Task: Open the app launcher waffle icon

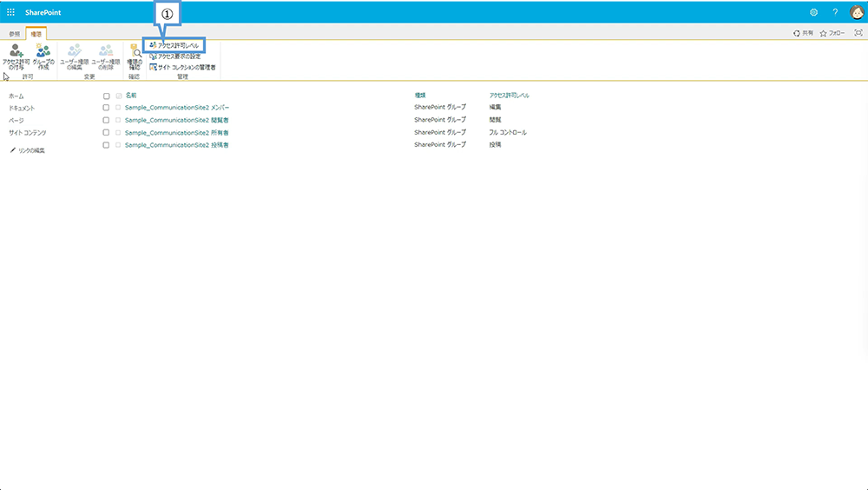Action: pyautogui.click(x=10, y=12)
